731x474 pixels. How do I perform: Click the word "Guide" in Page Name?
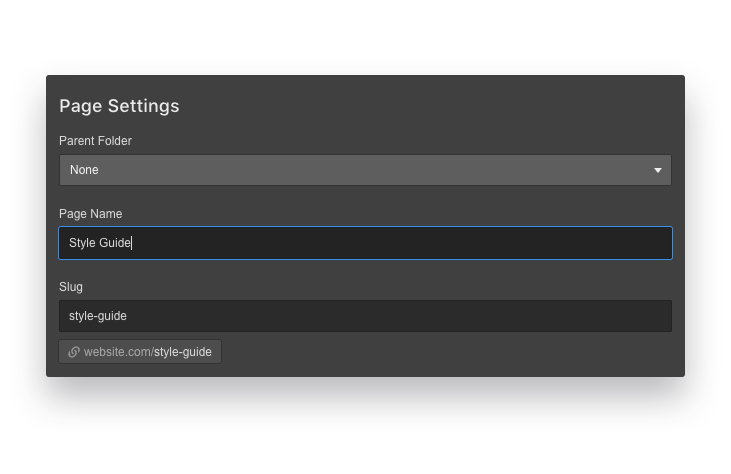(114, 243)
